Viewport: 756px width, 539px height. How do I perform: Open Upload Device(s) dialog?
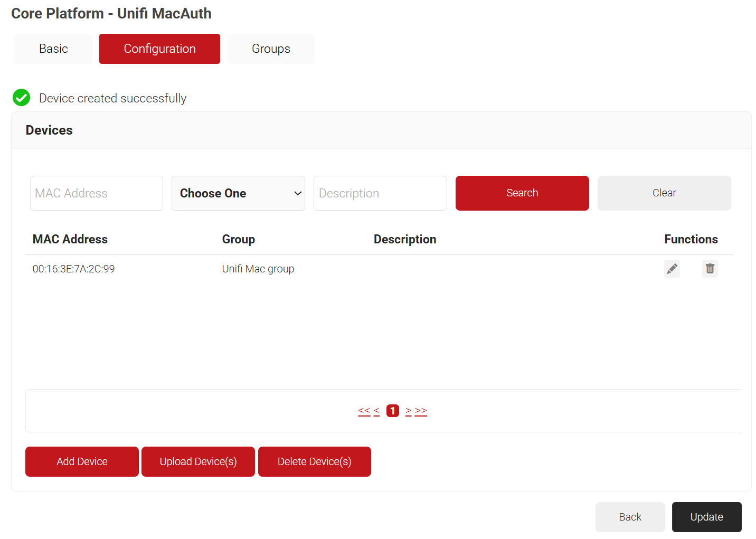click(198, 461)
